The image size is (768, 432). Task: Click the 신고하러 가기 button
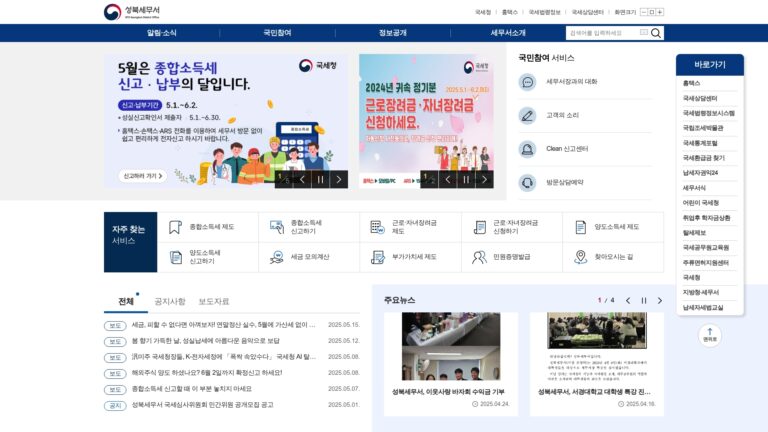pyautogui.click(x=143, y=176)
